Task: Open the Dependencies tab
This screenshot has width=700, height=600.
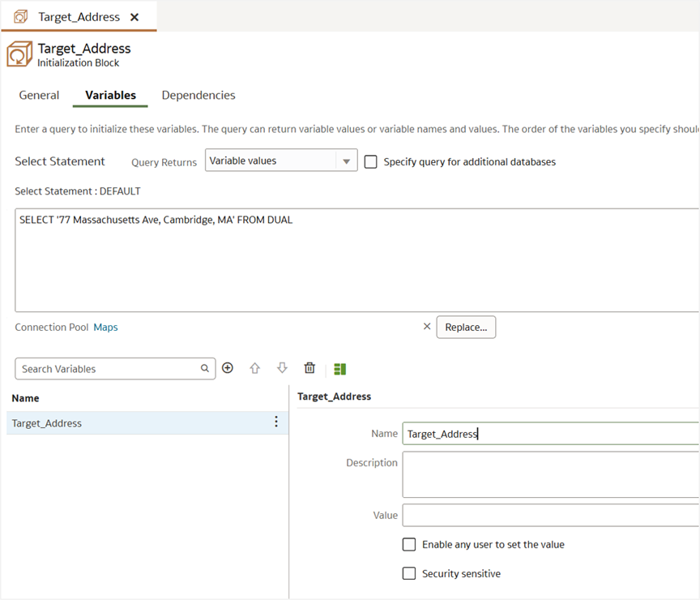Action: (x=198, y=95)
